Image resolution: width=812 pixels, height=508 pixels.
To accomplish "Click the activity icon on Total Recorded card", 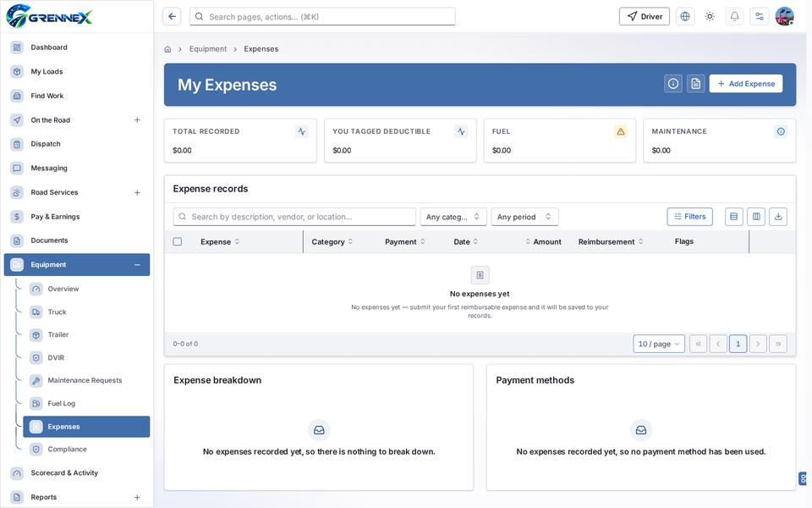I will point(301,132).
